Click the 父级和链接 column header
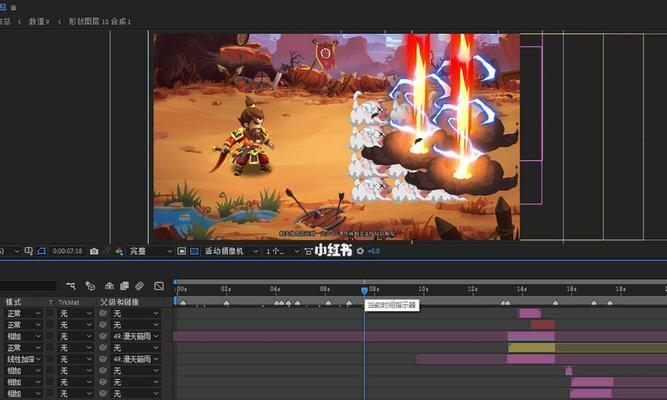This screenshot has height=400, width=667. 120,302
